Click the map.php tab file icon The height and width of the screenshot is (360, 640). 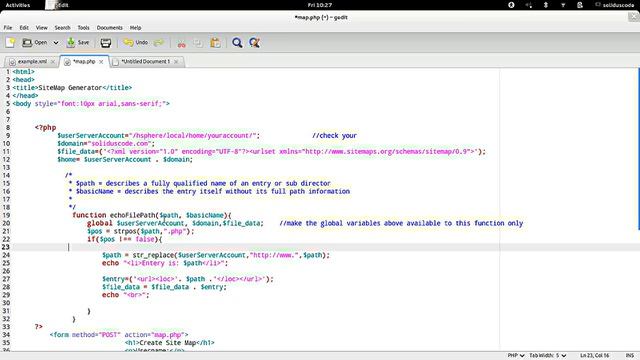pyautogui.click(x=67, y=62)
